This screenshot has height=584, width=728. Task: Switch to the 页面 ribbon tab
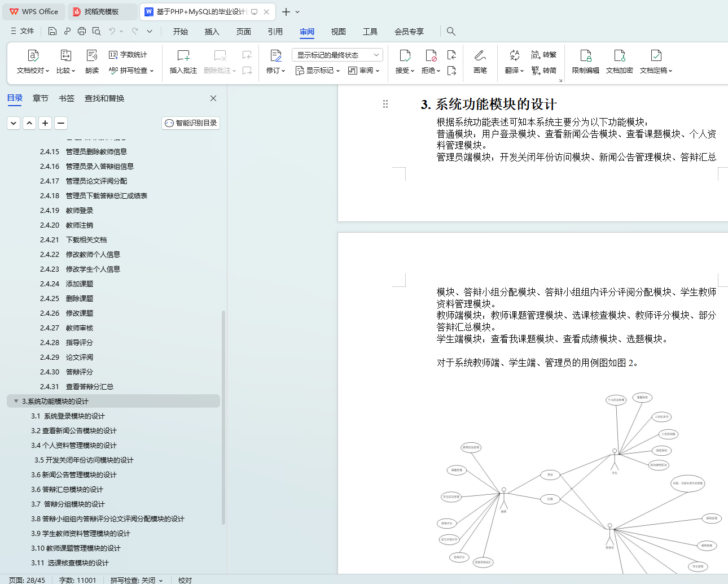point(244,32)
